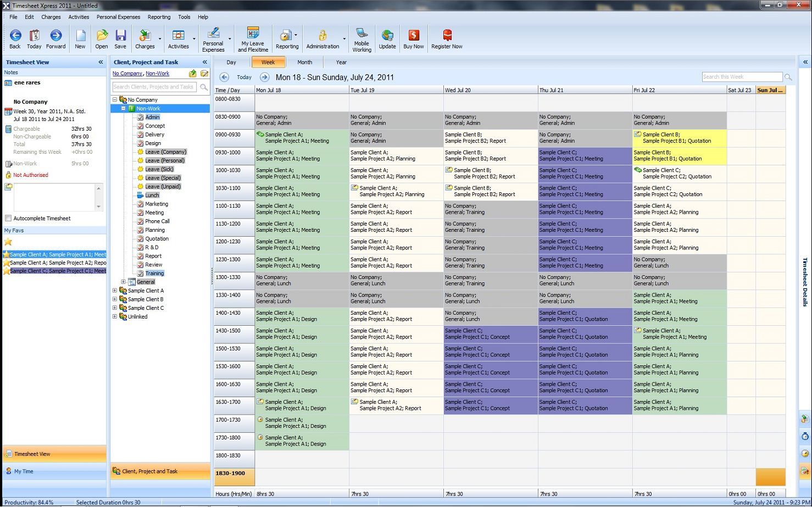
Task: Open the Charges toolbar icon
Action: pyautogui.click(x=145, y=38)
